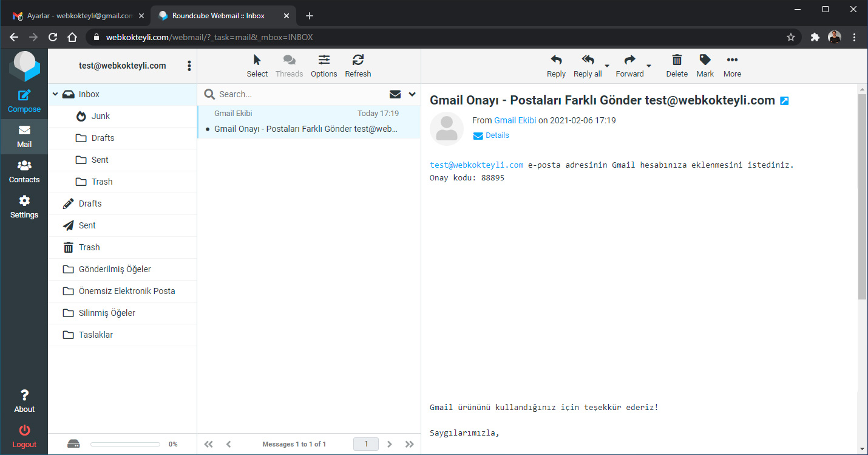This screenshot has width=868, height=455.
Task: Open the Mark tag menu
Action: (705, 66)
